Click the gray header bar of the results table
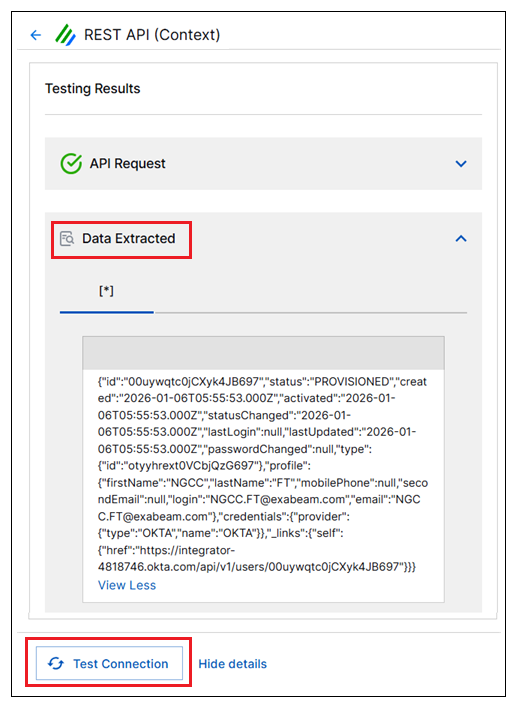The image size is (516, 706). tap(263, 353)
